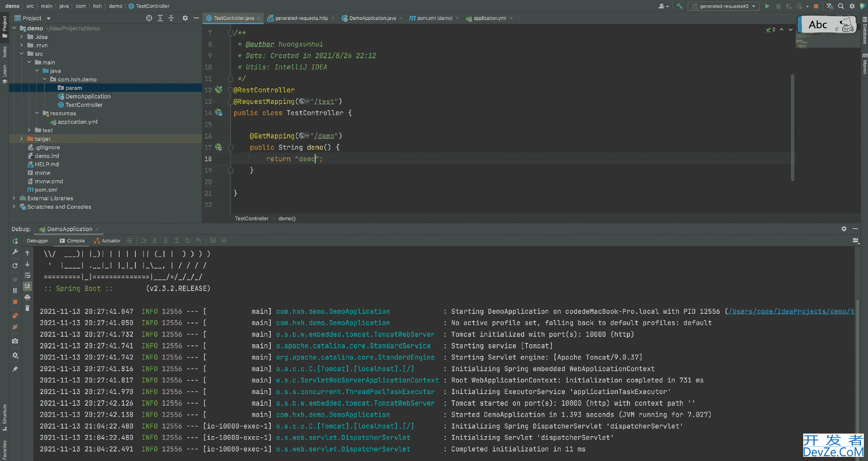Toggle the Favorites tool window button
868x461 pixels.
tap(5, 450)
